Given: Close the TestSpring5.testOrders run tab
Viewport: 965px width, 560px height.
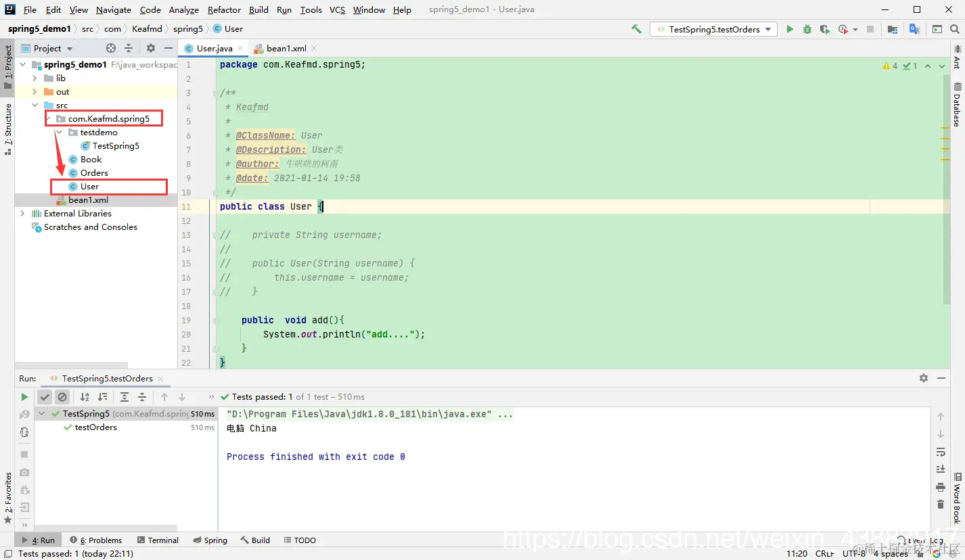Looking at the screenshot, I should (x=160, y=378).
